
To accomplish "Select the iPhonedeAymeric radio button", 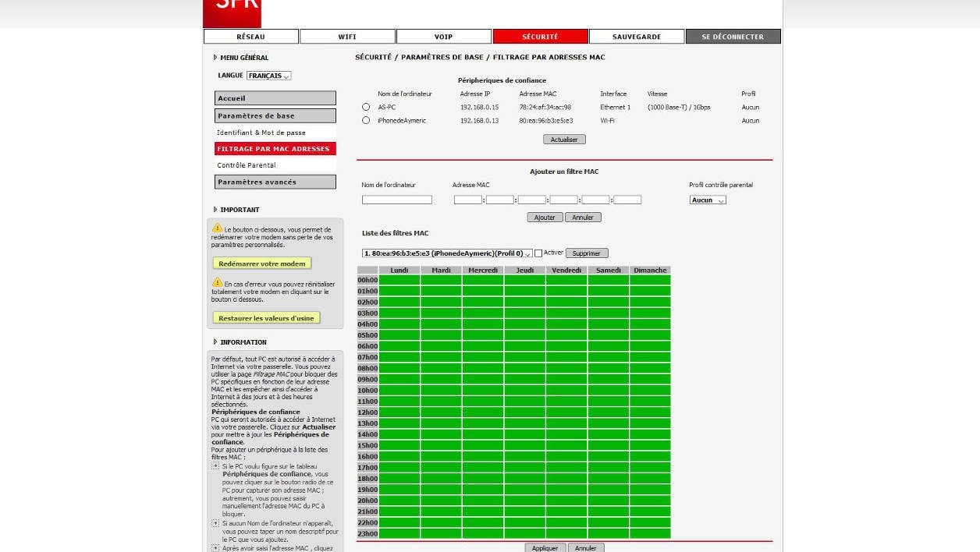I will point(366,120).
